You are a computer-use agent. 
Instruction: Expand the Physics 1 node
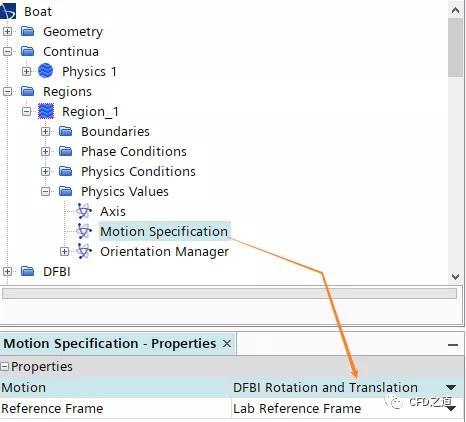(x=26, y=71)
